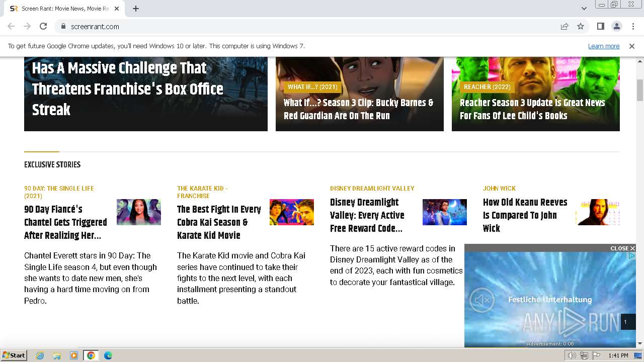
Task: Click the EXCLUSIVE STORIES heading
Action: tap(52, 164)
